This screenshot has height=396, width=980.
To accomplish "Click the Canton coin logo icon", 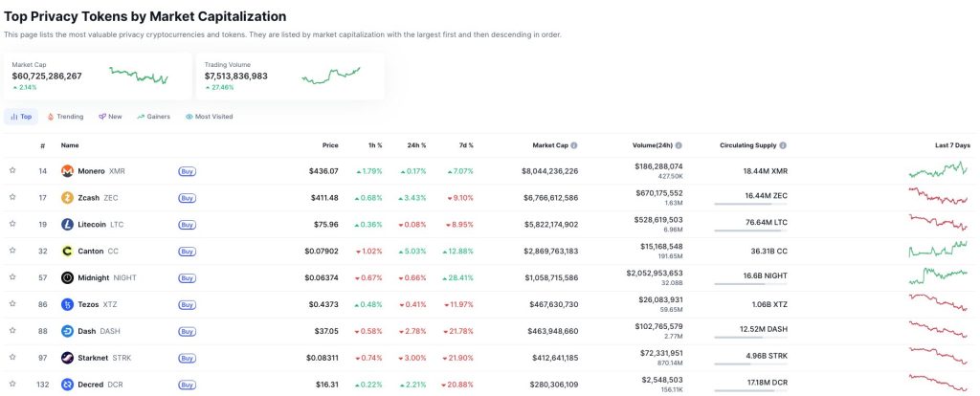I will pos(67,252).
